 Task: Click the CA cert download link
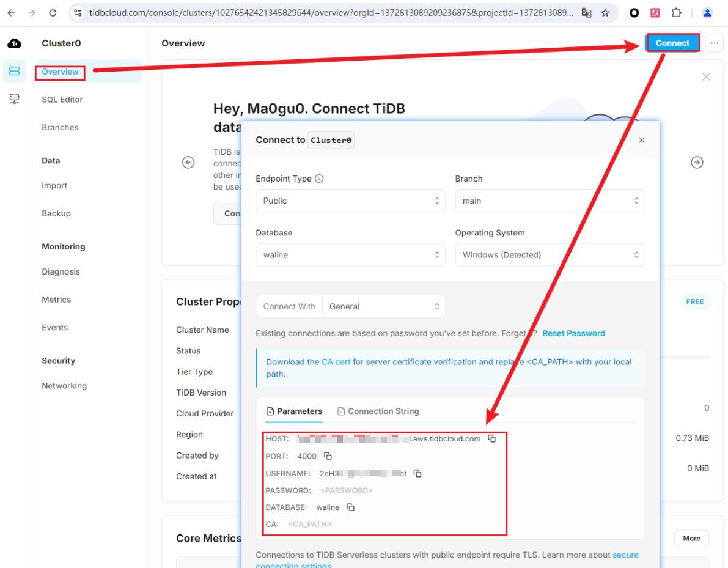coord(336,362)
